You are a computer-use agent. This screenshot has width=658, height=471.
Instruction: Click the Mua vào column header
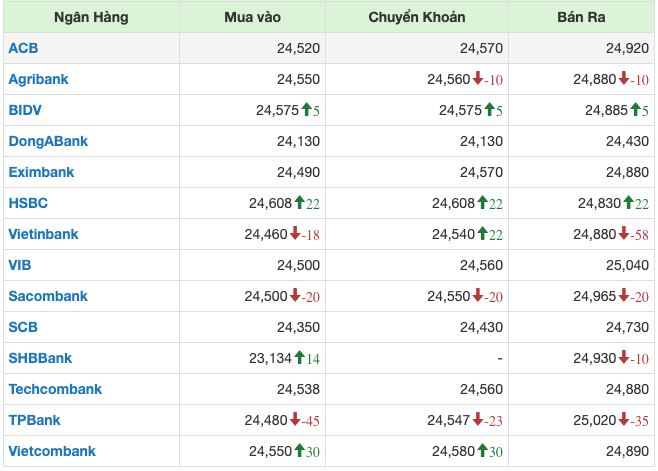click(x=252, y=17)
